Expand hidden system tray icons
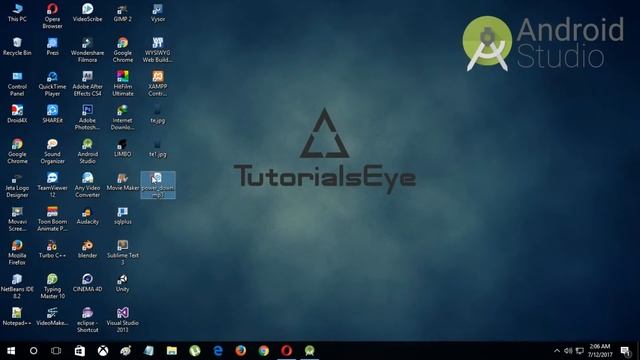The image size is (640, 360). 557,351
